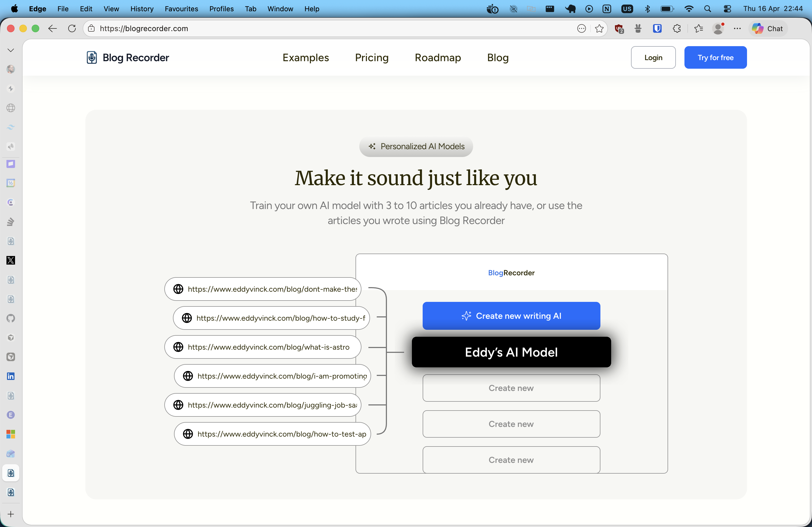812x527 pixels.
Task: Click the Try for free button
Action: click(x=715, y=57)
